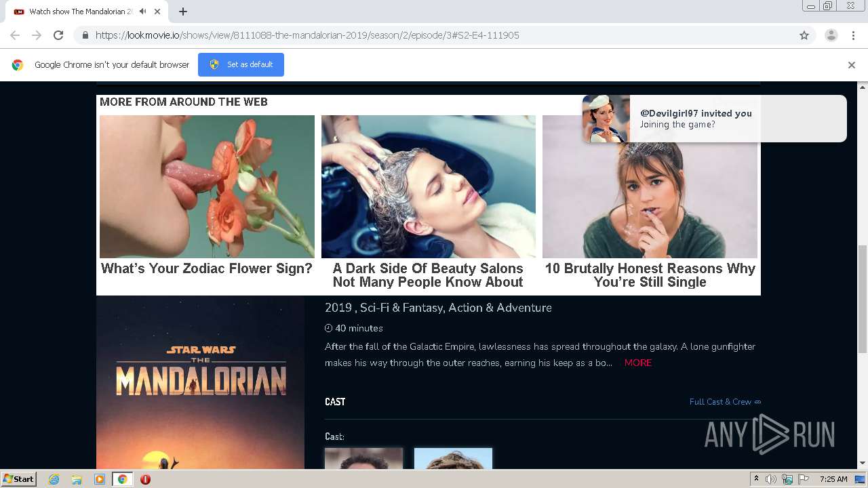View site security lock information

coord(85,35)
